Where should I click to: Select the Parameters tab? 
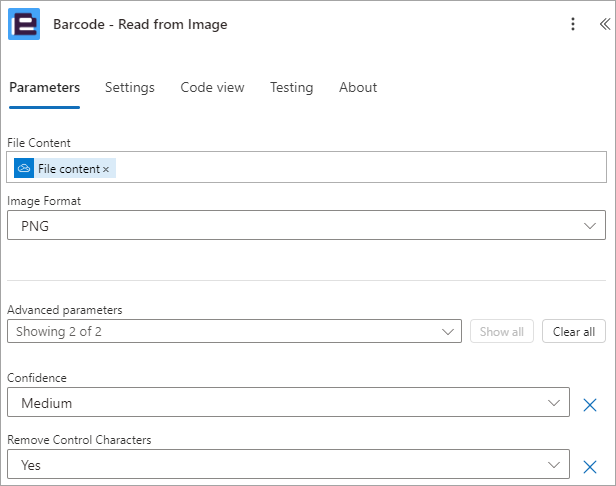coord(44,87)
